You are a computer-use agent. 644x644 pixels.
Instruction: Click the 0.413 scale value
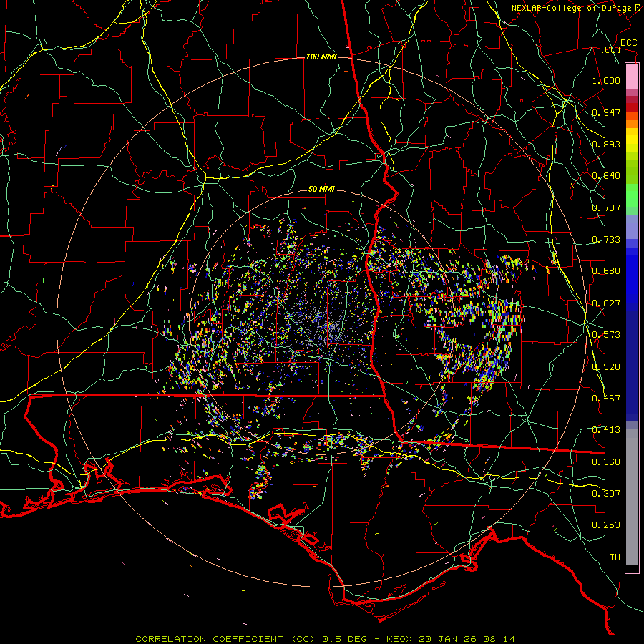point(606,430)
